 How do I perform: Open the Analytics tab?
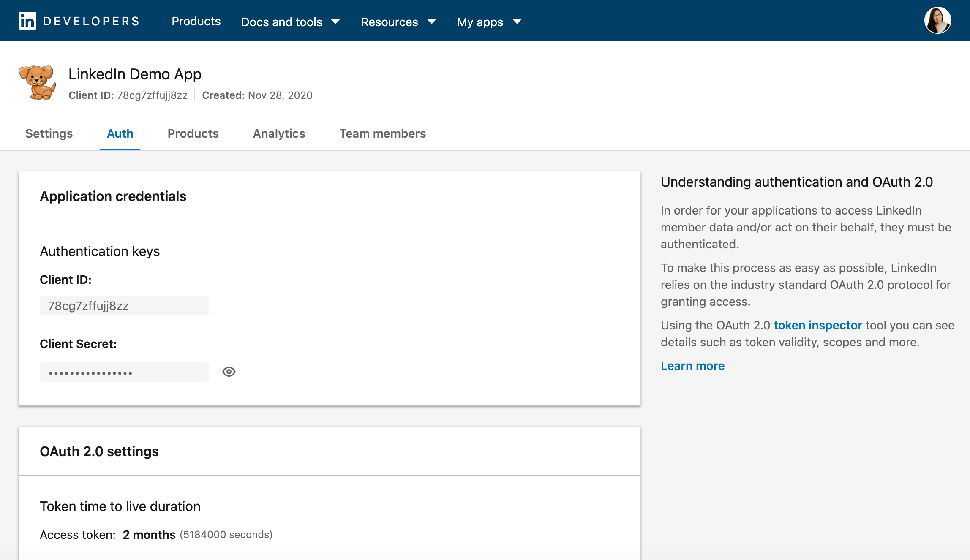(x=279, y=133)
